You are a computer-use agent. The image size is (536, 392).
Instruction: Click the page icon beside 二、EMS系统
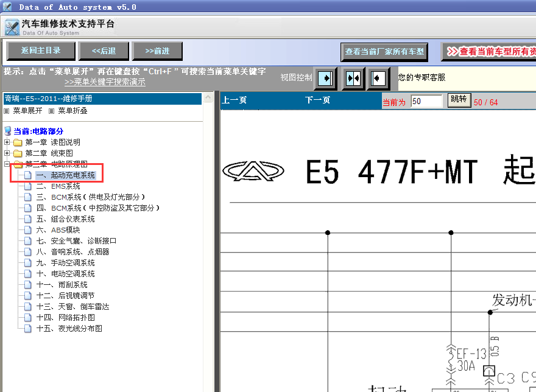coord(27,186)
